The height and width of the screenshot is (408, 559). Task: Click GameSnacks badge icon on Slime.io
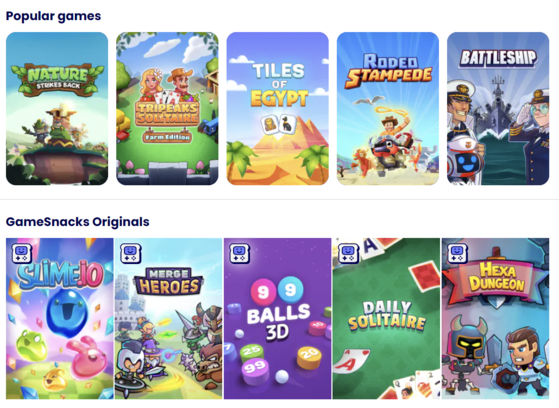[x=22, y=254]
